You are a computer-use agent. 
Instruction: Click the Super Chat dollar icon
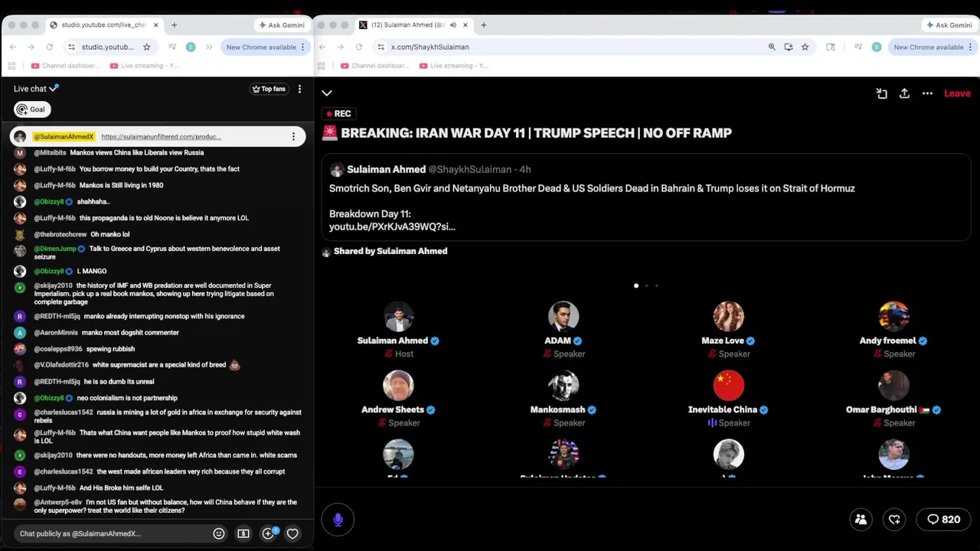pos(243,533)
